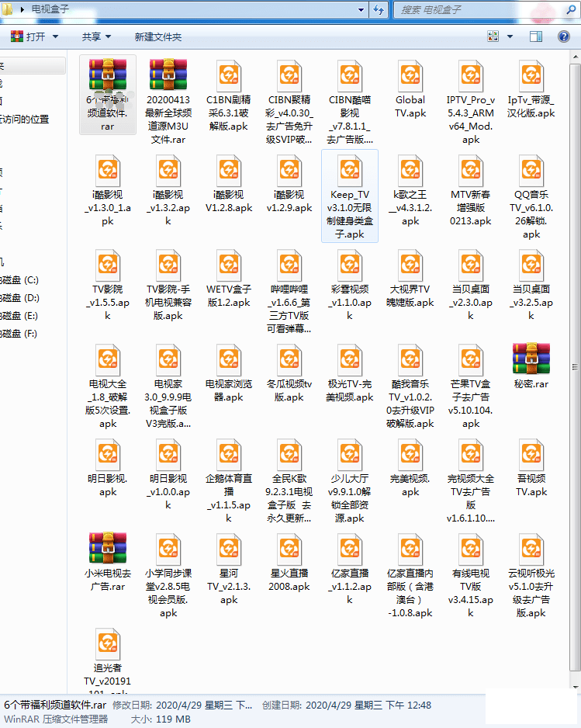Select the WETV盒子版1.2.apk file
This screenshot has height=728, width=581.
click(x=229, y=278)
